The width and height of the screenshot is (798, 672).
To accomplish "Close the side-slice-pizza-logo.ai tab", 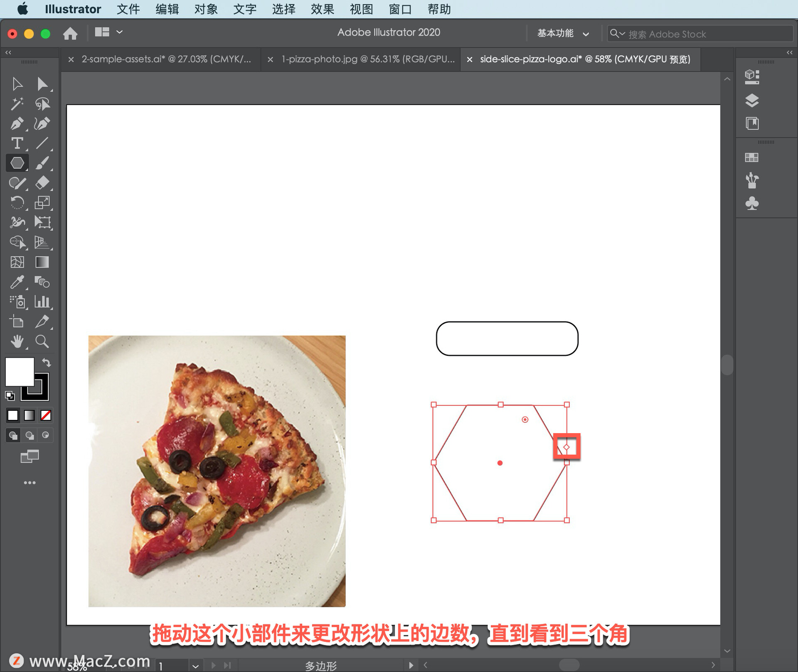I will pyautogui.click(x=469, y=60).
